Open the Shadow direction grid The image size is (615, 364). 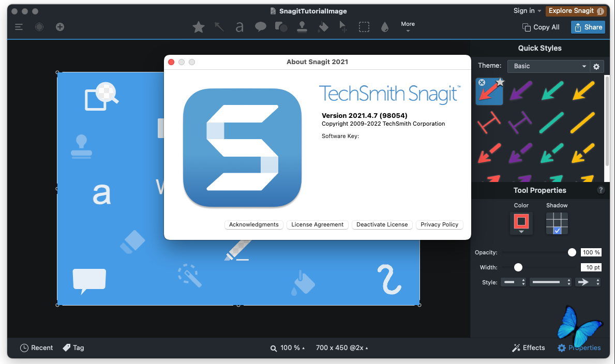[557, 223]
